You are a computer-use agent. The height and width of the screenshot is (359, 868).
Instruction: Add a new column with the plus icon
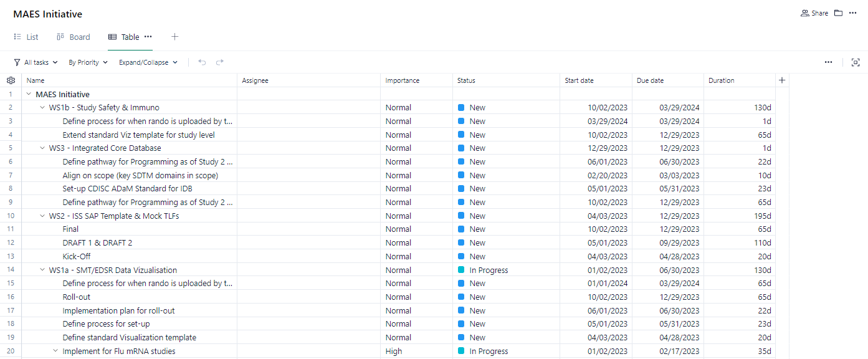pos(782,80)
